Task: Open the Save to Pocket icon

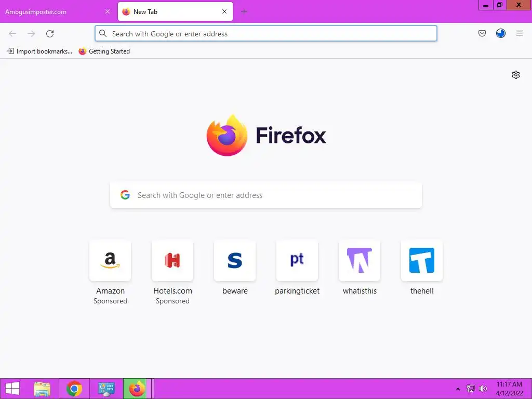Action: pos(482,33)
